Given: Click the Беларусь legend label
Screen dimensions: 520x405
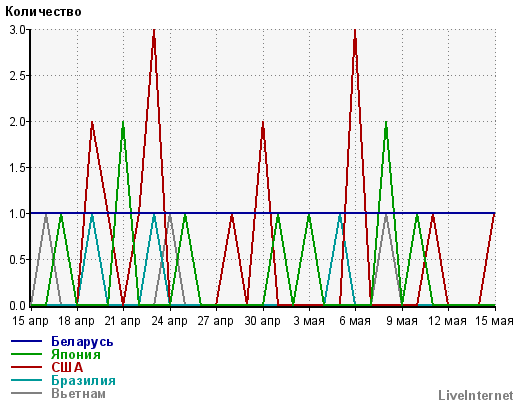Looking at the screenshot, I should click(x=82, y=342).
